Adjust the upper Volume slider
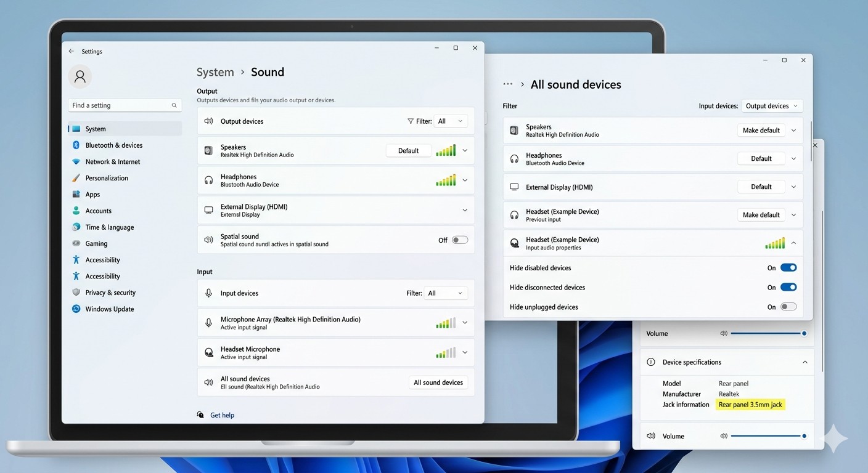The width and height of the screenshot is (868, 473). (x=768, y=333)
